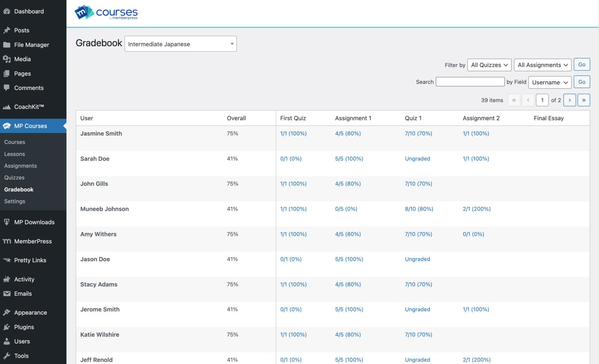The height and width of the screenshot is (364, 599).
Task: Click the Emails envelope icon
Action: 7,293
